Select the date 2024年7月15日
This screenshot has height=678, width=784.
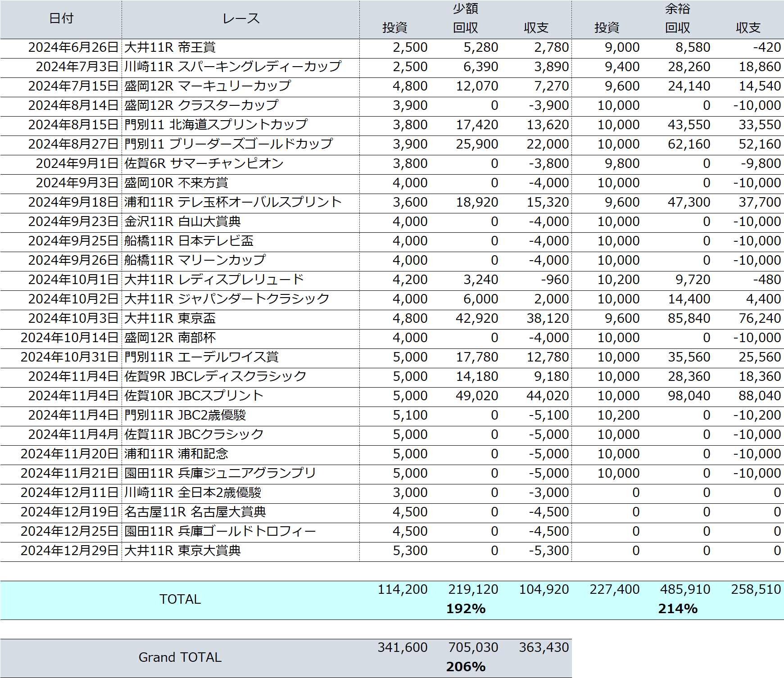point(73,86)
